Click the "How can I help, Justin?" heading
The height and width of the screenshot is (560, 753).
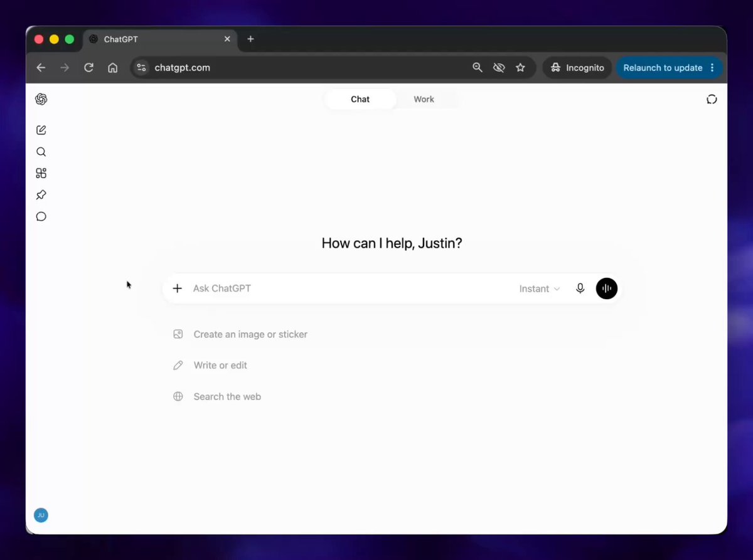[x=392, y=243]
